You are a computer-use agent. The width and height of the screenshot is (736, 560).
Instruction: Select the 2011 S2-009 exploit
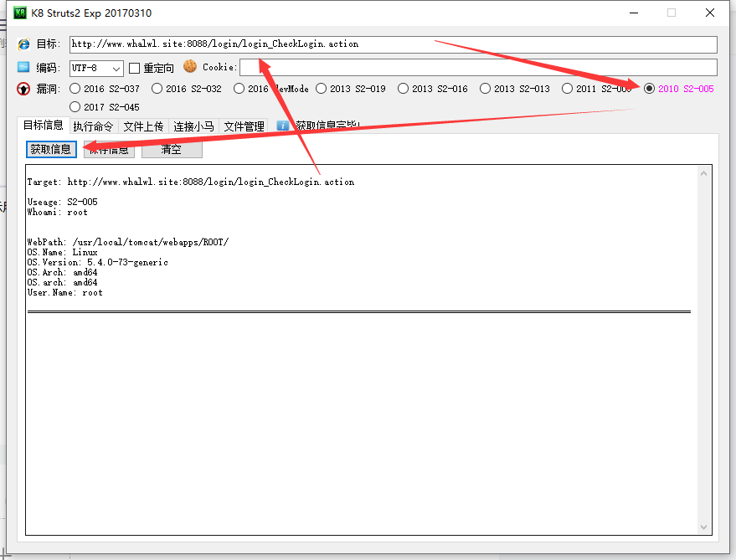569,88
